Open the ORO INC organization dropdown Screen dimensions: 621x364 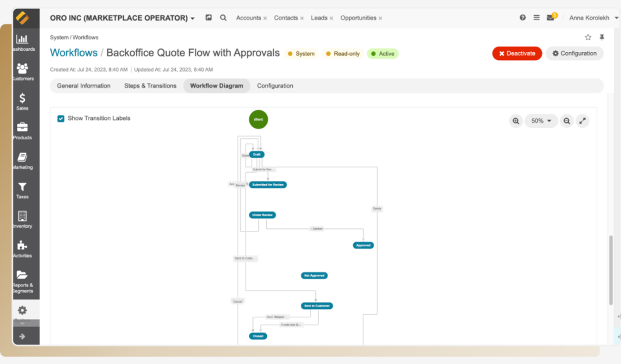point(123,18)
